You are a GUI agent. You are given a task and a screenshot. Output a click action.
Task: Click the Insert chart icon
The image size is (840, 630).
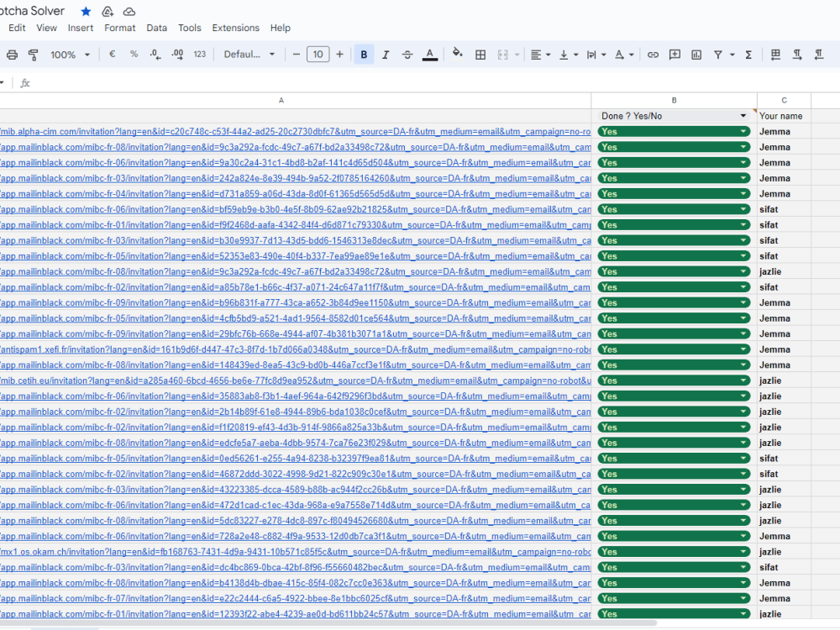tap(696, 55)
